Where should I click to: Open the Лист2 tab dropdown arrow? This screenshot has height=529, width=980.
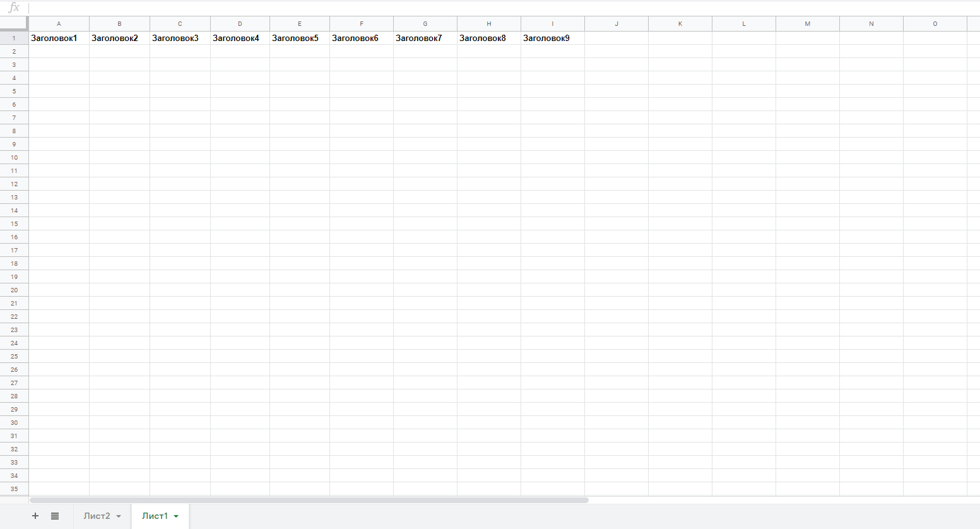click(119, 516)
